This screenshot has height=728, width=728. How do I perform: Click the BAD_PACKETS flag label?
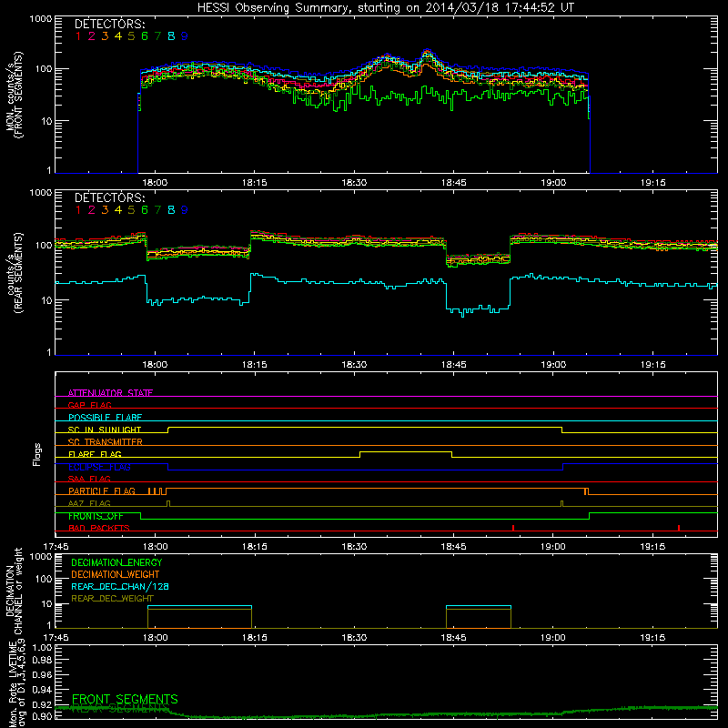99,528
